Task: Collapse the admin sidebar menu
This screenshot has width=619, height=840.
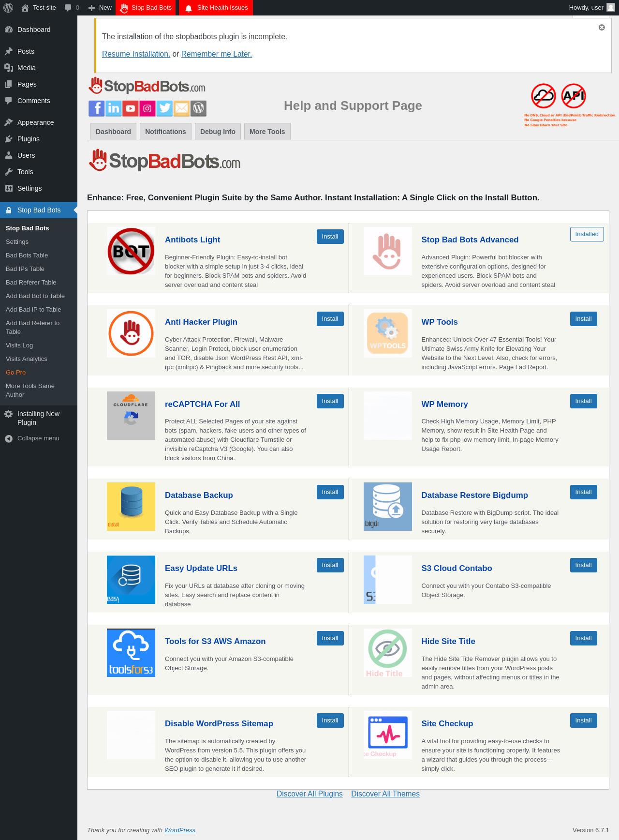Action: coord(39,438)
